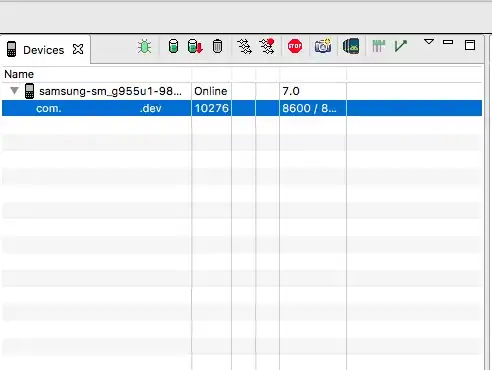Minimize the Devices panel

(448, 42)
